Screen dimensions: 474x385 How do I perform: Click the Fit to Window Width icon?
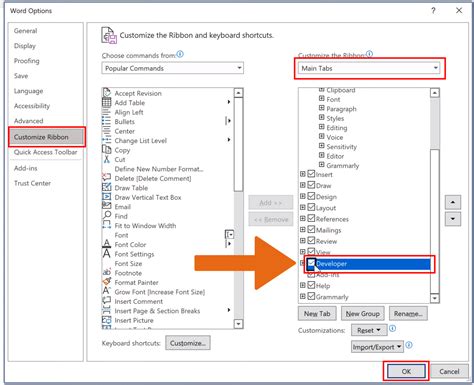pos(106,225)
